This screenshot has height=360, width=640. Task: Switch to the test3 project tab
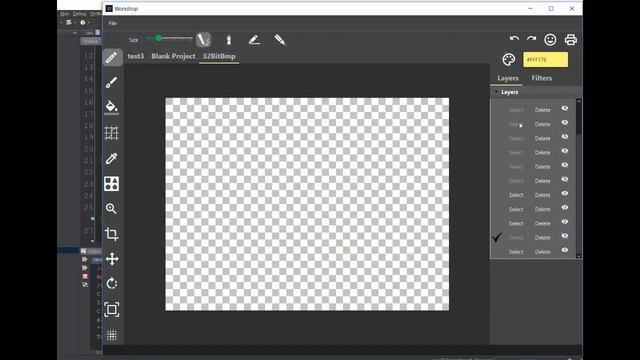coord(136,56)
